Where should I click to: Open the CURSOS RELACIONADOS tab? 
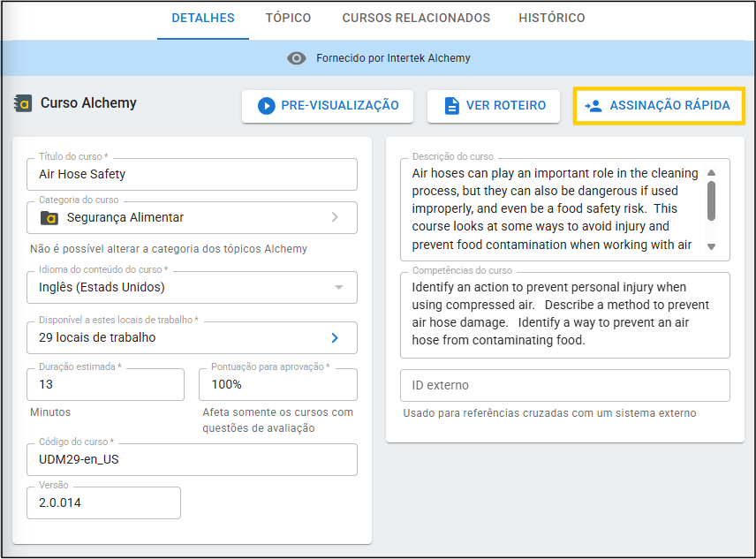click(416, 19)
